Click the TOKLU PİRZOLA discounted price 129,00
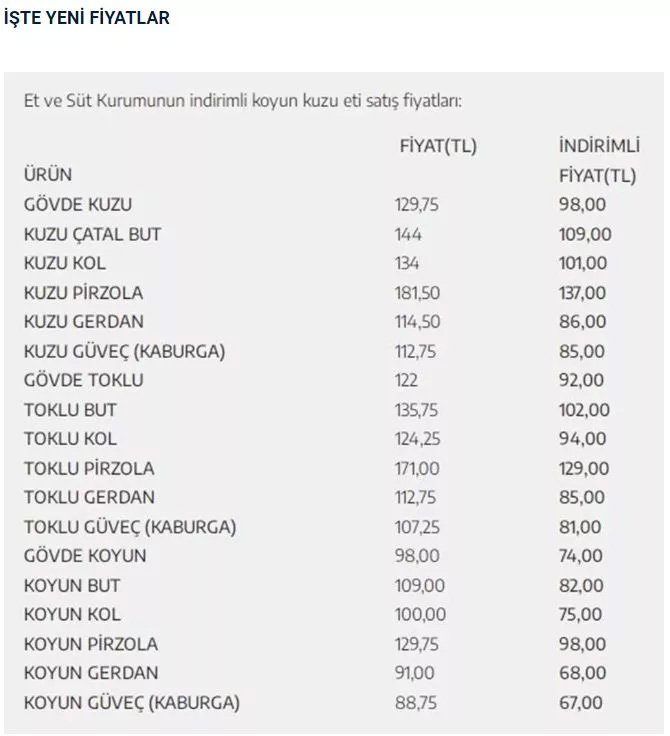Viewport: 670px width, 736px height. [x=582, y=468]
